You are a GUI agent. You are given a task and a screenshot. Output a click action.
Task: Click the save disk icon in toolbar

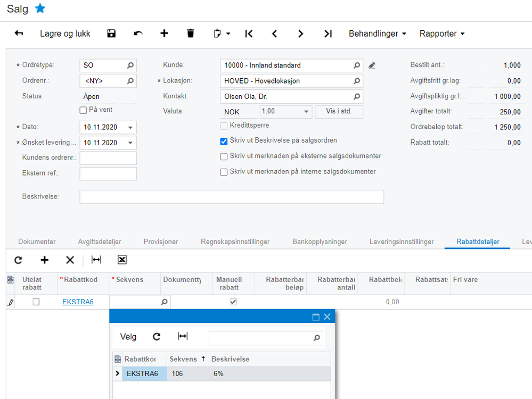pos(111,34)
